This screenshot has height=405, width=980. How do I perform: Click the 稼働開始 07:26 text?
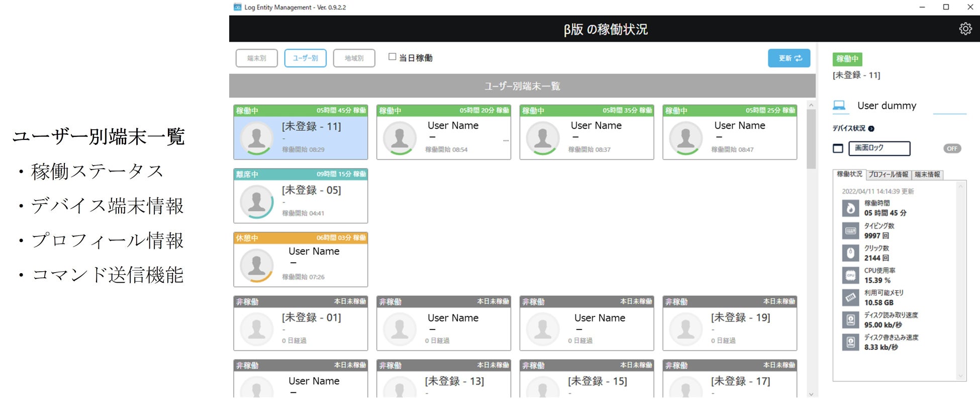pos(303,277)
